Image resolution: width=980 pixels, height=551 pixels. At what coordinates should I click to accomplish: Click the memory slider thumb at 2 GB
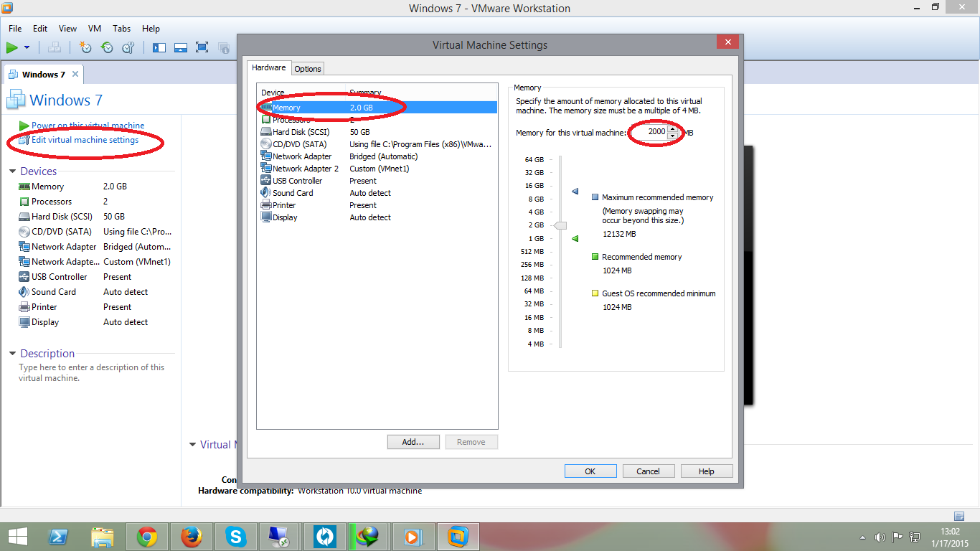point(560,225)
